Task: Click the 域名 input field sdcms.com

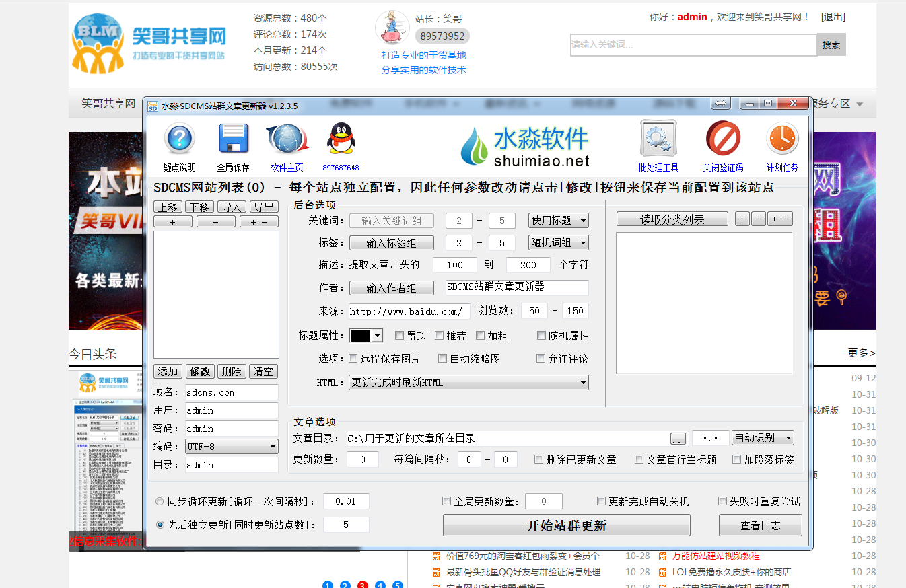Action: (232, 392)
